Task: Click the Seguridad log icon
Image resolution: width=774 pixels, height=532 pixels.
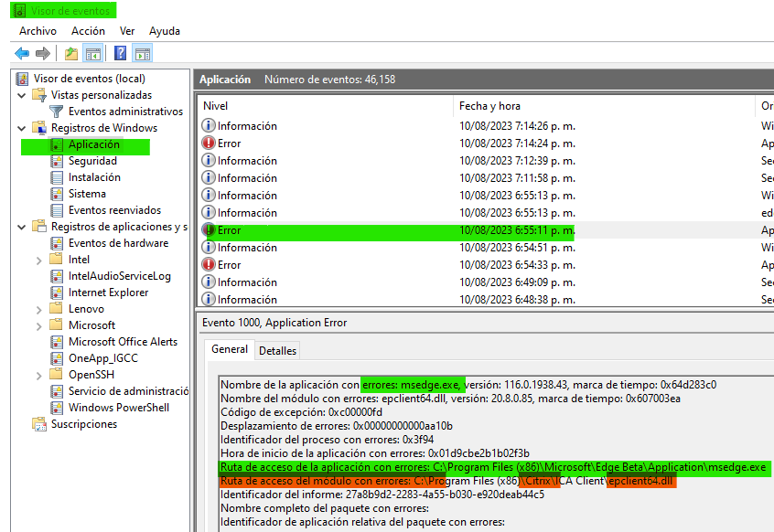Action: click(x=58, y=161)
